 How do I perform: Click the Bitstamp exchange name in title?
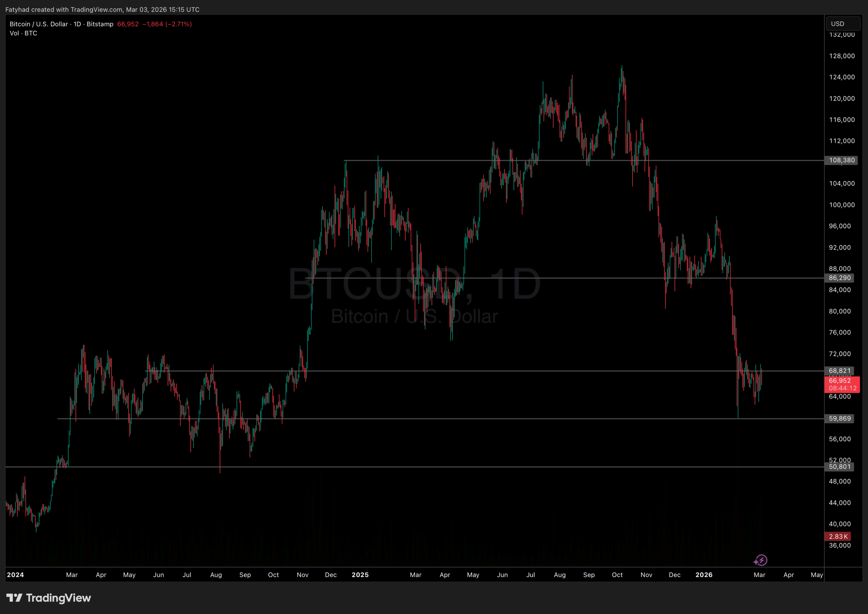tap(100, 24)
